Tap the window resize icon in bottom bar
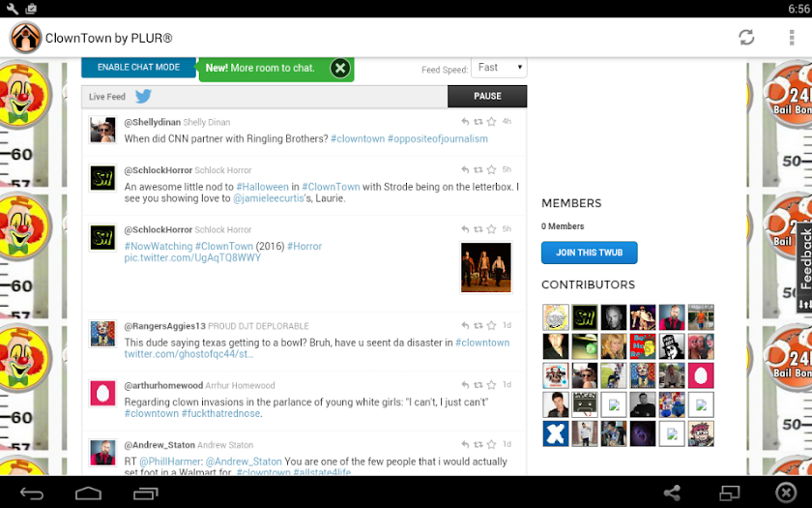 click(x=729, y=493)
